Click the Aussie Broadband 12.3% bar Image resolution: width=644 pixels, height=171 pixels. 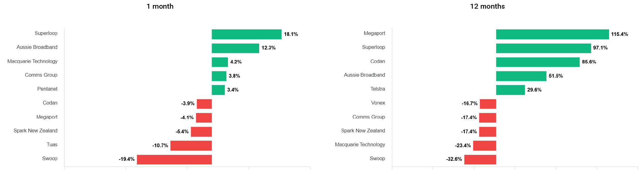click(x=235, y=48)
